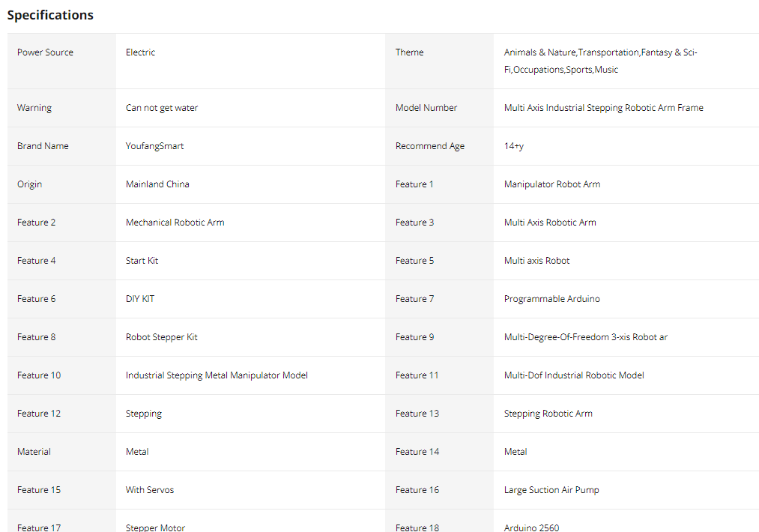Image resolution: width=759 pixels, height=532 pixels.
Task: Select the Stepping Robotic Arm value
Action: click(548, 414)
